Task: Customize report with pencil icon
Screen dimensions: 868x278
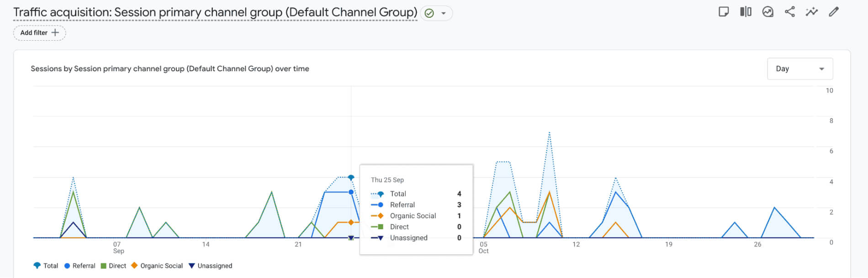Action: click(x=834, y=12)
